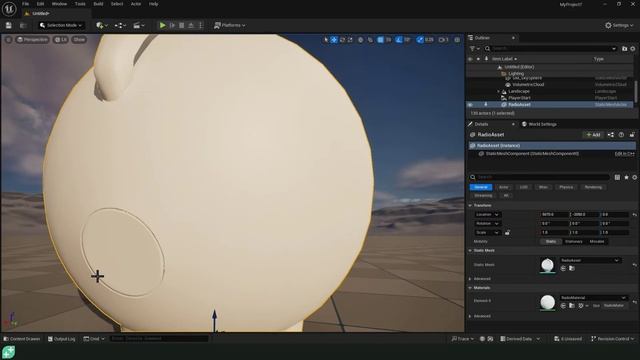Activate the translate move gizmo tool
Image resolution: width=640 pixels, height=360 pixels.
(x=334, y=40)
